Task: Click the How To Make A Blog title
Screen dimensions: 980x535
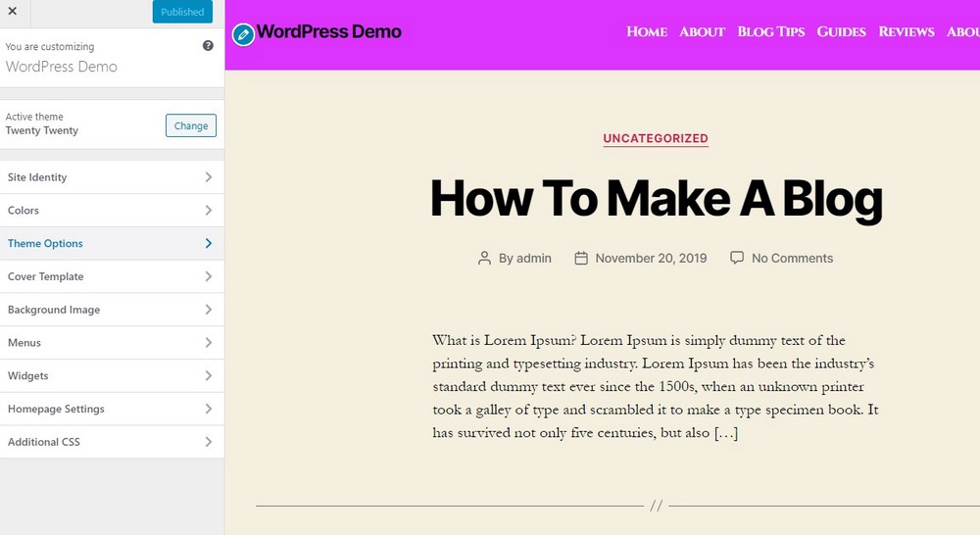Action: [656, 198]
